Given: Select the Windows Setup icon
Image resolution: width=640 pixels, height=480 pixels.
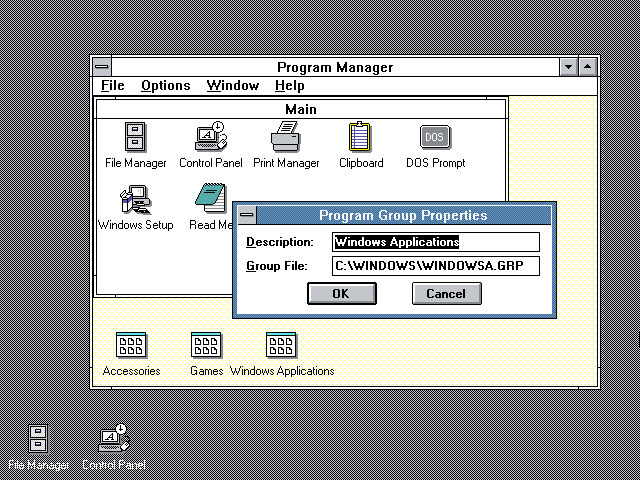Looking at the screenshot, I should 136,200.
